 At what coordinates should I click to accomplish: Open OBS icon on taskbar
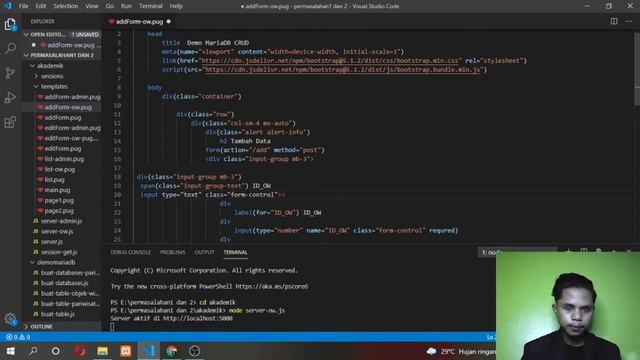pos(195,351)
